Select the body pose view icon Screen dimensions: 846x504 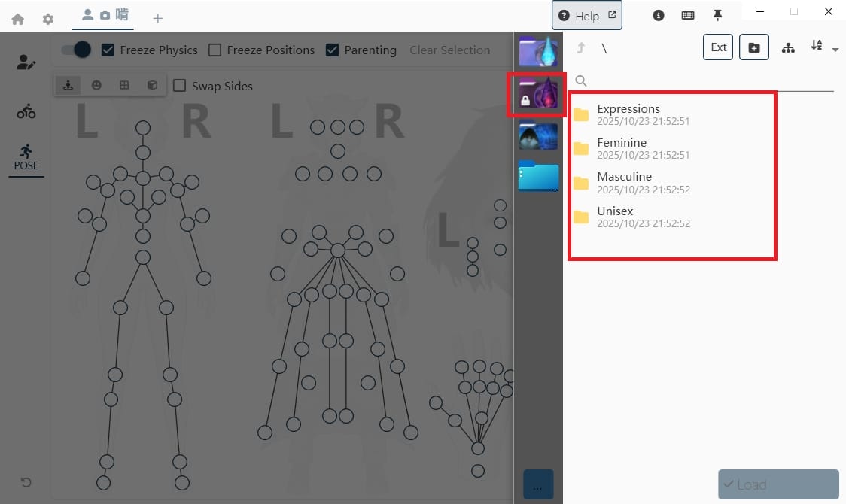[x=68, y=85]
